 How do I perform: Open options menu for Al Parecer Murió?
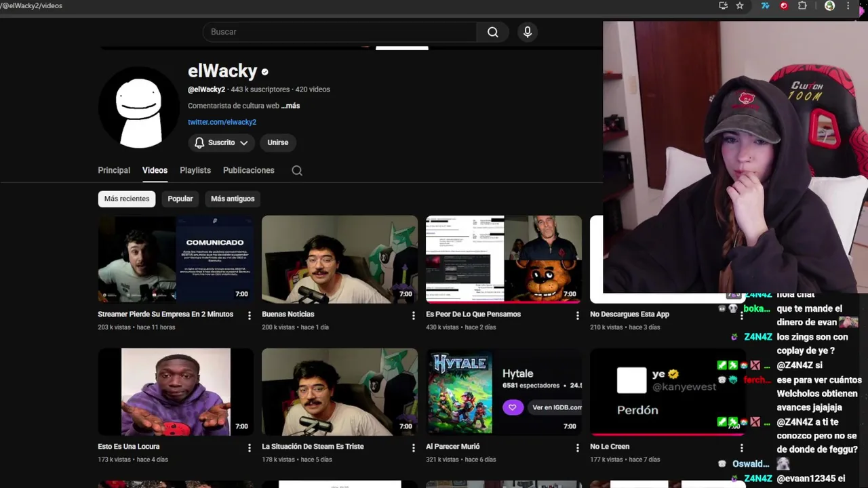578,448
